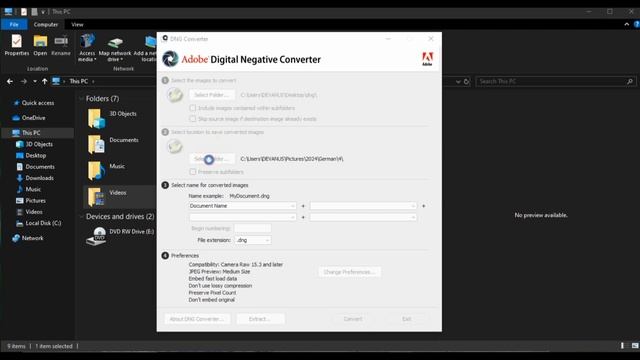640x360 pixels.
Task: Click This PC in the address bar
Action: click(x=78, y=81)
